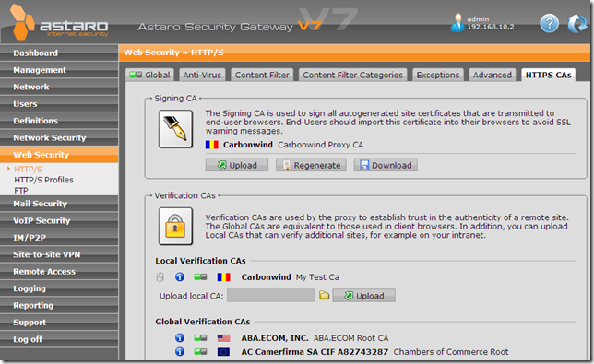Select HTTP/S submenu item

click(28, 170)
